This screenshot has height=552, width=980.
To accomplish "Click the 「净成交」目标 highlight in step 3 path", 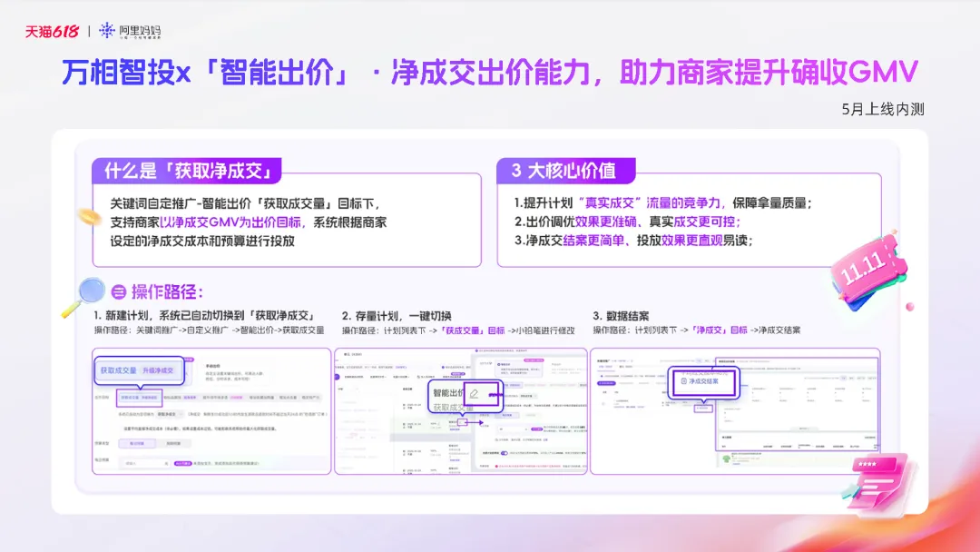I will point(720,330).
